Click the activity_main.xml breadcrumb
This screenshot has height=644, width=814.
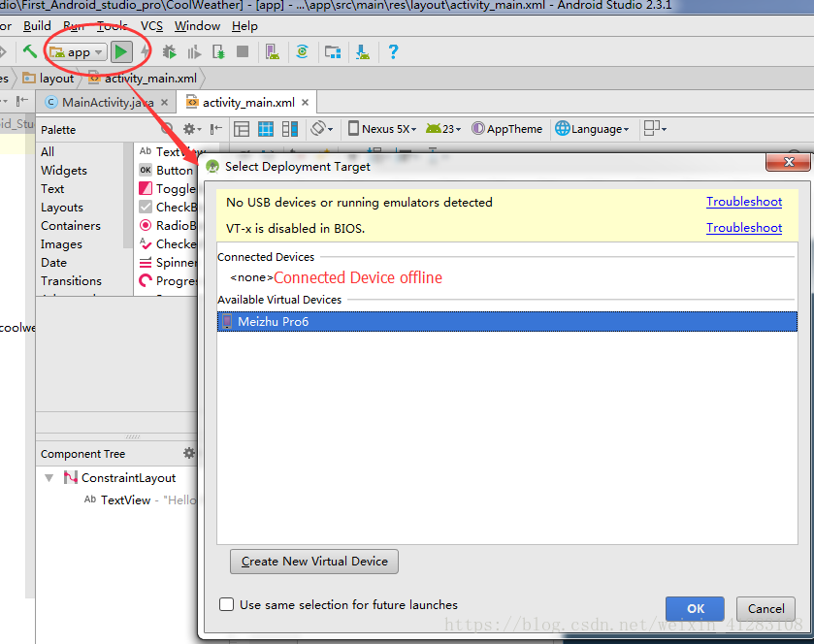144,79
